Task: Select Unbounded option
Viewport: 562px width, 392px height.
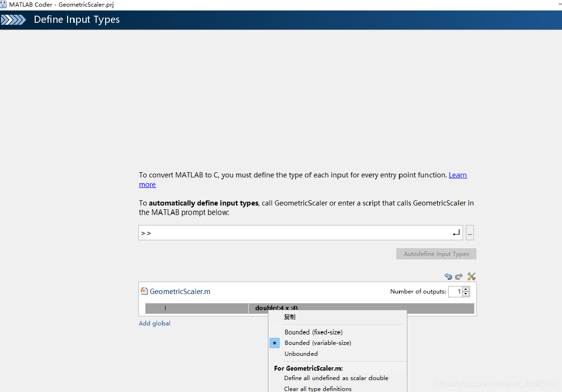Action: [x=337, y=353]
